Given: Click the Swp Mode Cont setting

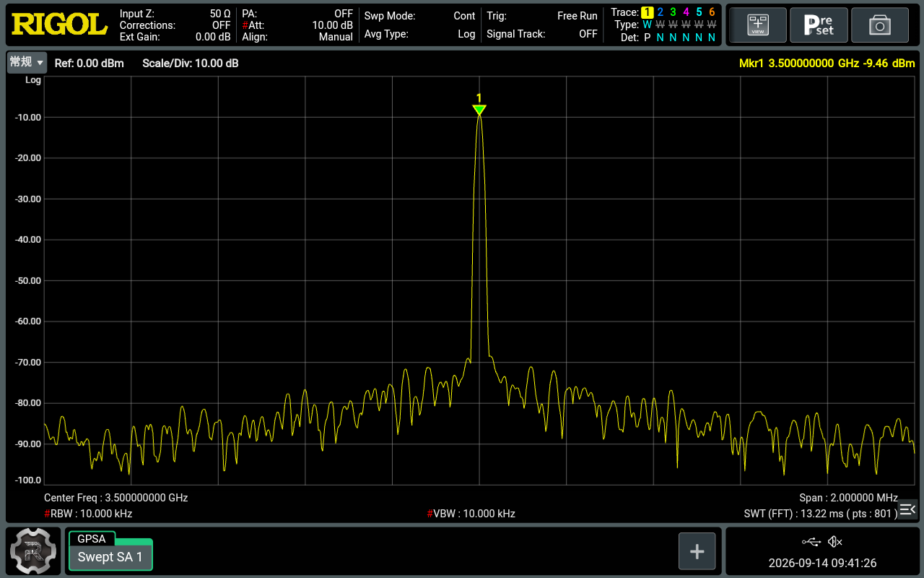Looking at the screenshot, I should click(x=419, y=16).
